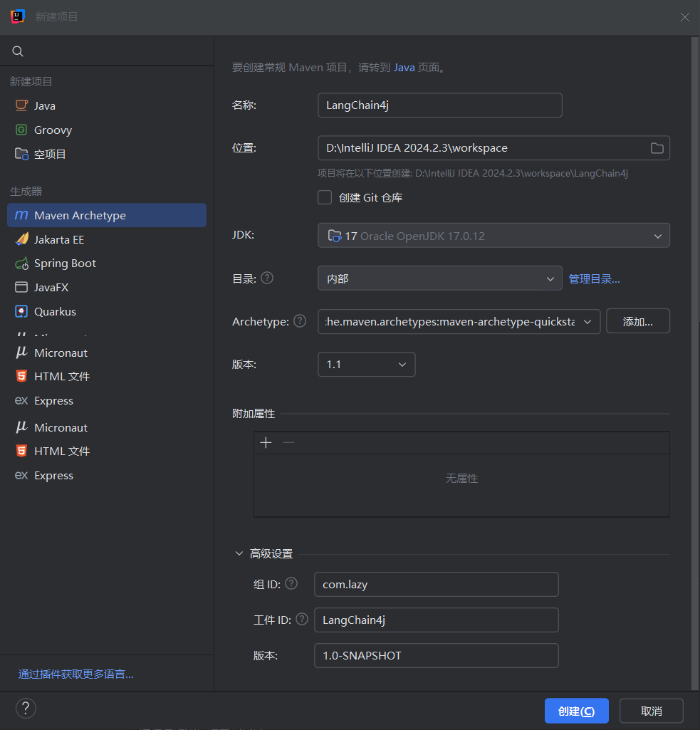The width and height of the screenshot is (700, 730).
Task: Click help icon beside Archetype label
Action: click(x=300, y=321)
